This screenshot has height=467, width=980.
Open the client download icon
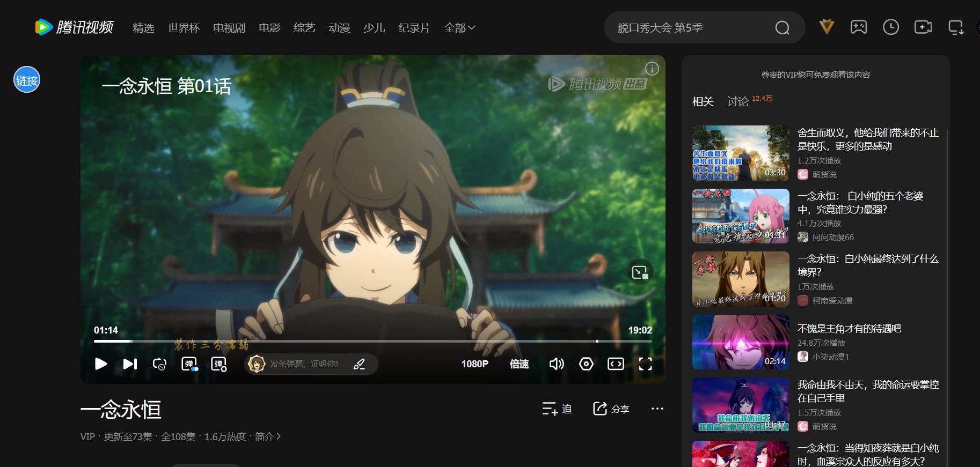click(x=956, y=27)
